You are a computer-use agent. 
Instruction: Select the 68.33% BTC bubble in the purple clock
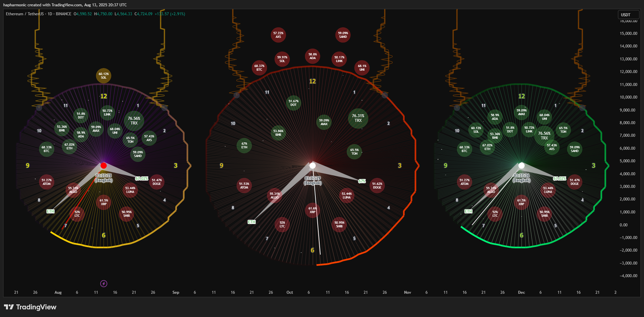click(46, 149)
